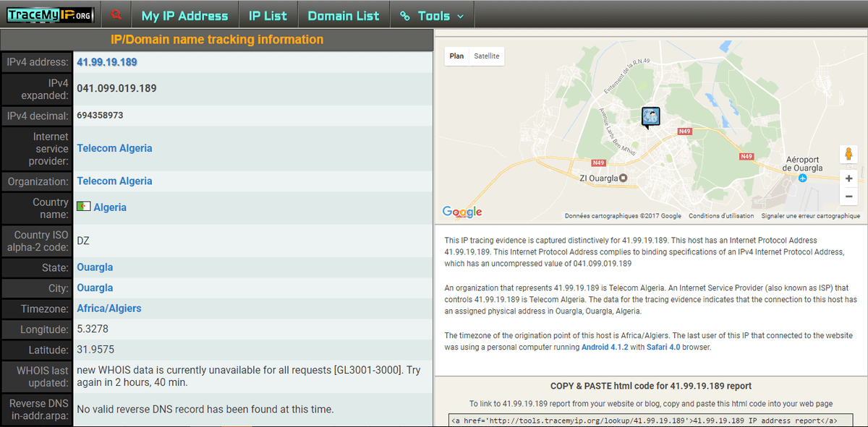Click the COPY & PASTE html code heading
868x427 pixels.
(x=651, y=386)
